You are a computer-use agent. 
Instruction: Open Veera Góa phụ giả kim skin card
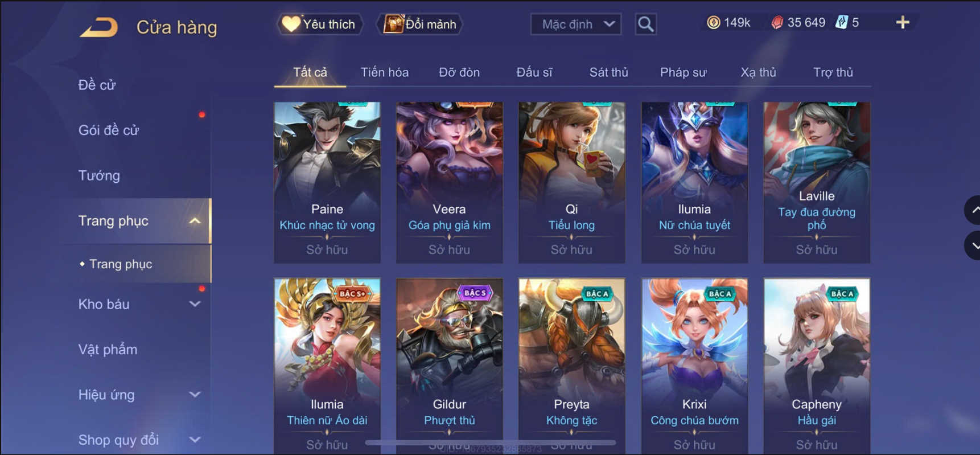[x=449, y=182]
